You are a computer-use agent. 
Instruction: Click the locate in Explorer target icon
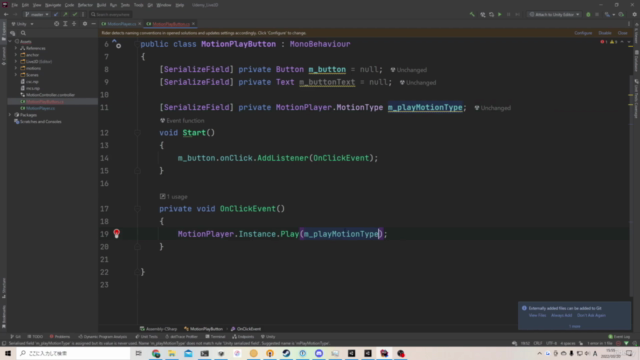click(x=56, y=24)
